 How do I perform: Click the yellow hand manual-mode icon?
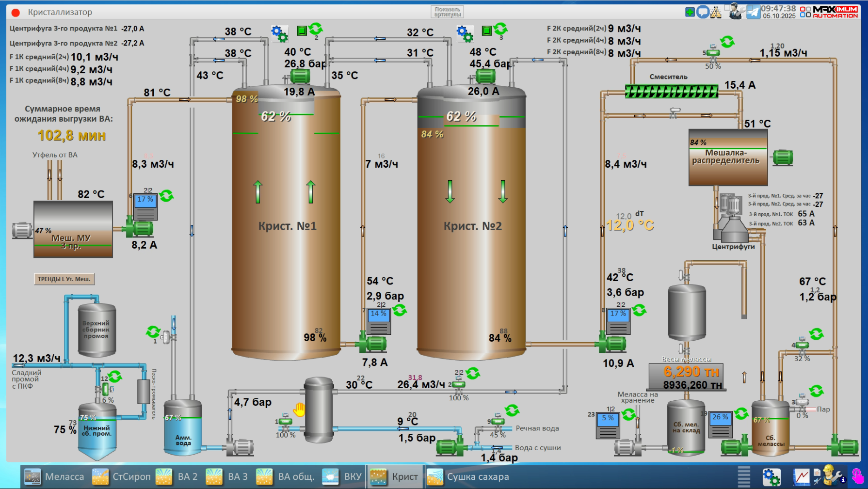[x=299, y=410]
